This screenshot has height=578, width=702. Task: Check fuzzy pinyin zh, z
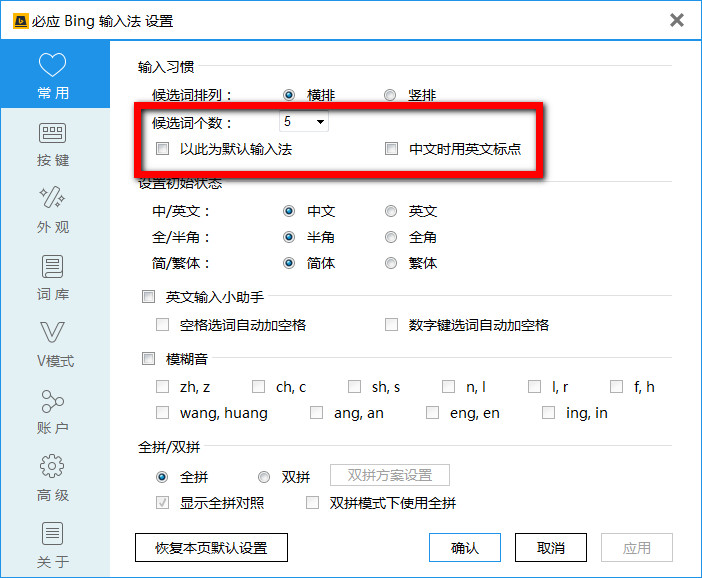(x=163, y=386)
